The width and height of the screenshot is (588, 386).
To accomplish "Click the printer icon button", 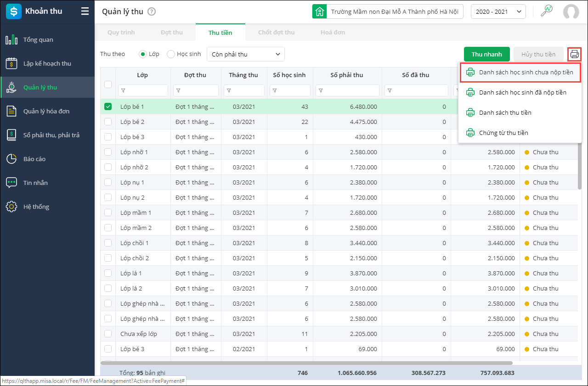I will click(574, 54).
